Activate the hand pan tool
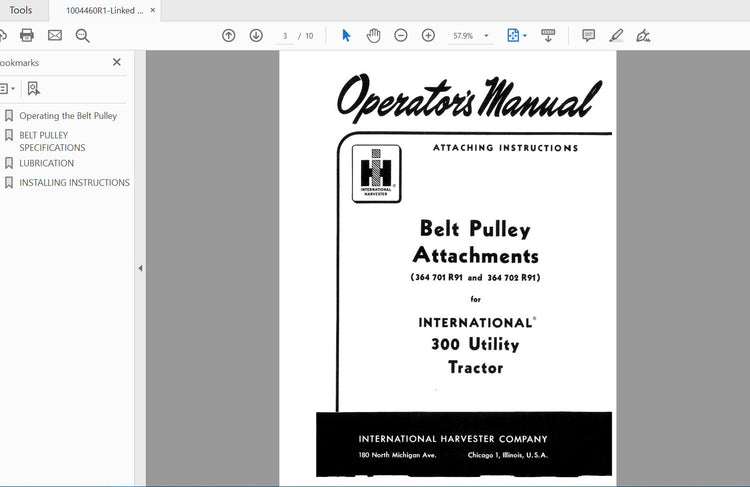This screenshot has height=487, width=750. click(x=374, y=35)
